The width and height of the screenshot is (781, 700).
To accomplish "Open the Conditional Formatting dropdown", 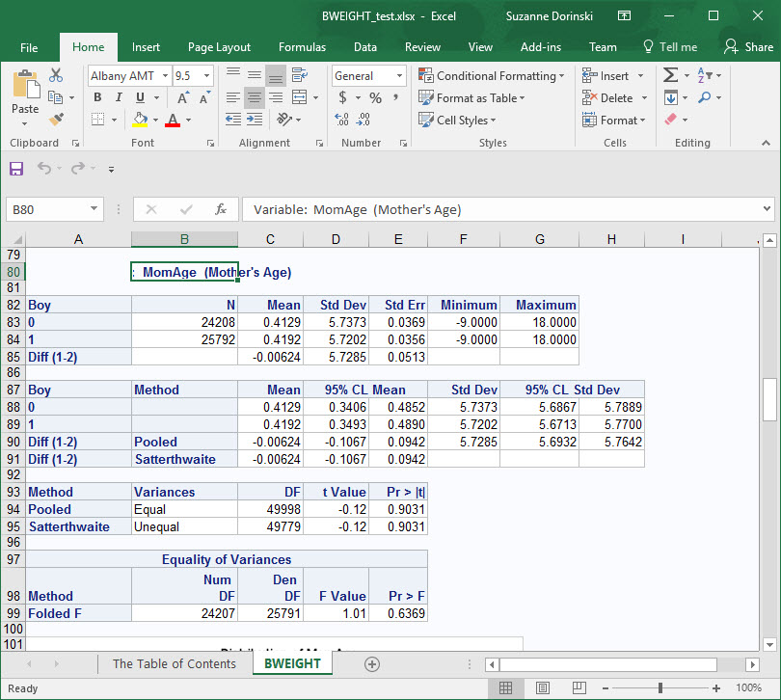I will pos(493,76).
